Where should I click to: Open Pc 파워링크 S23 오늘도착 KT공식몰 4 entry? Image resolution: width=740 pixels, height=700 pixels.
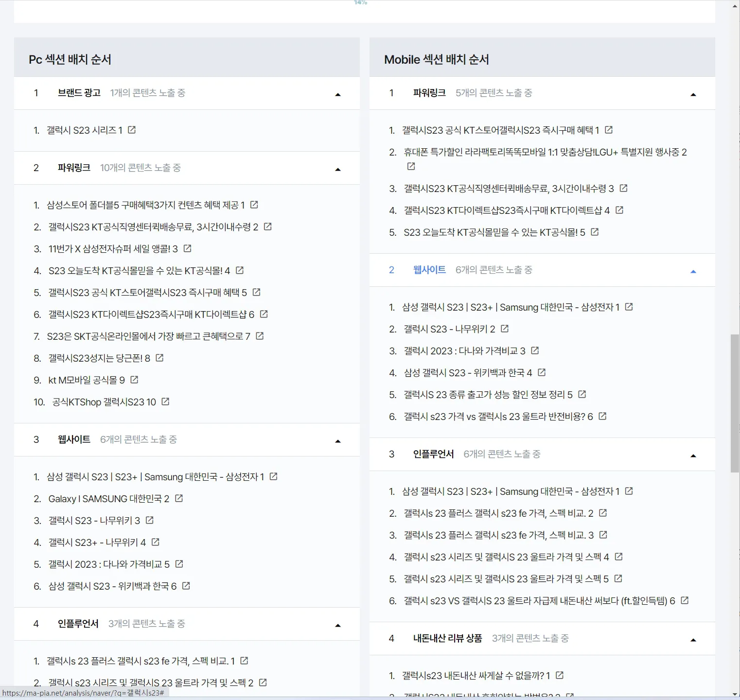pyautogui.click(x=139, y=270)
